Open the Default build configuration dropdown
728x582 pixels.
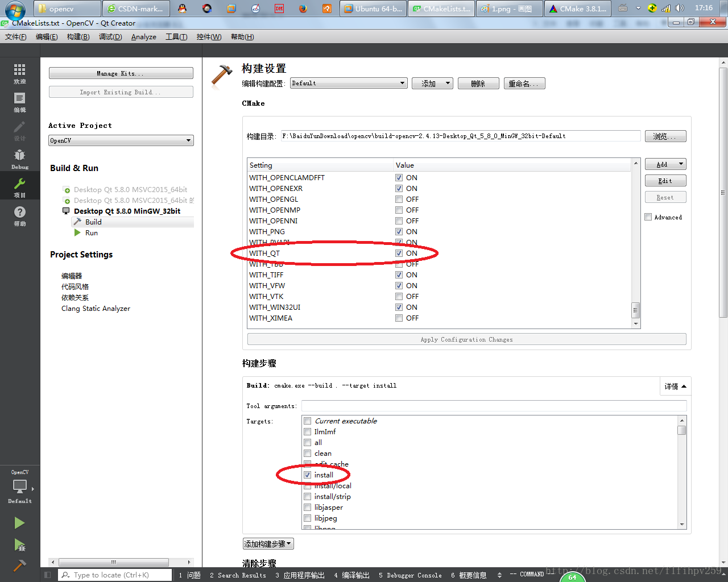tap(349, 84)
